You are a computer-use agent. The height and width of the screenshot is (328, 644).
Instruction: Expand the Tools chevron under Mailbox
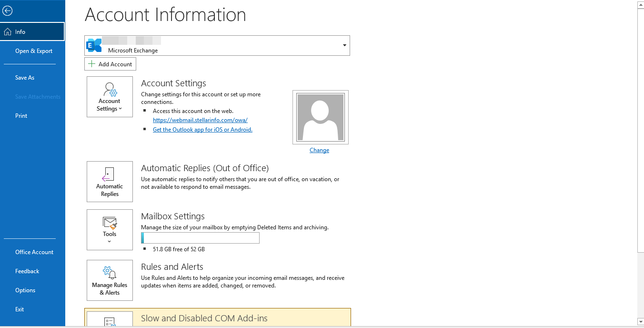110,242
